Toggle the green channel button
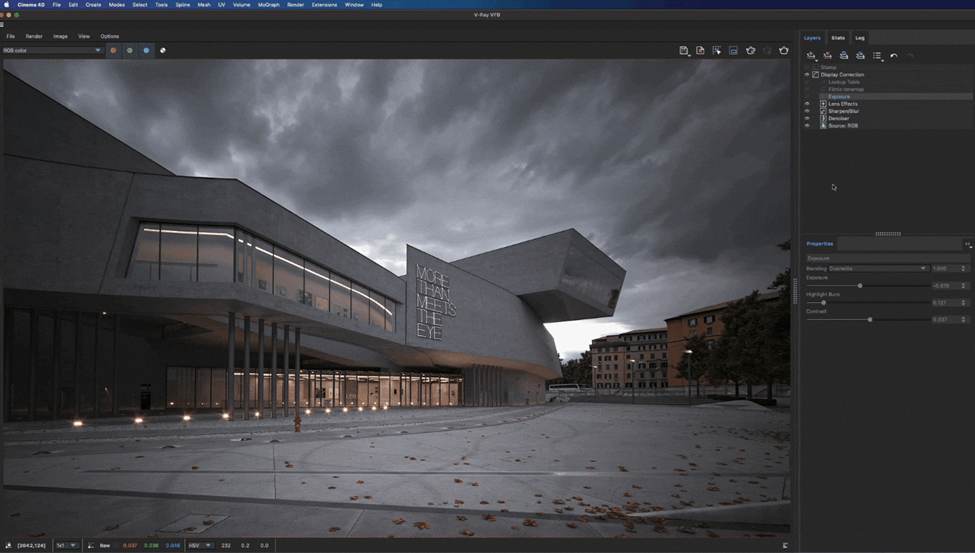This screenshot has height=553, width=975. (x=129, y=50)
